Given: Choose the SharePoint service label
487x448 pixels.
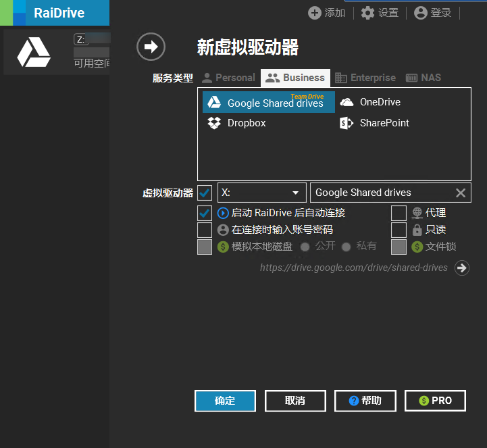Looking at the screenshot, I should [x=384, y=123].
